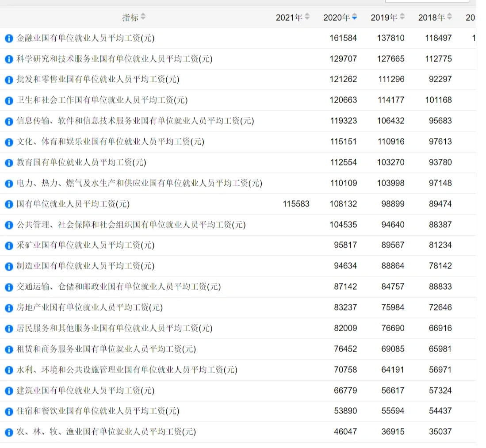Select the value 69085 in 租赁和商务服务业 row

click(393, 349)
